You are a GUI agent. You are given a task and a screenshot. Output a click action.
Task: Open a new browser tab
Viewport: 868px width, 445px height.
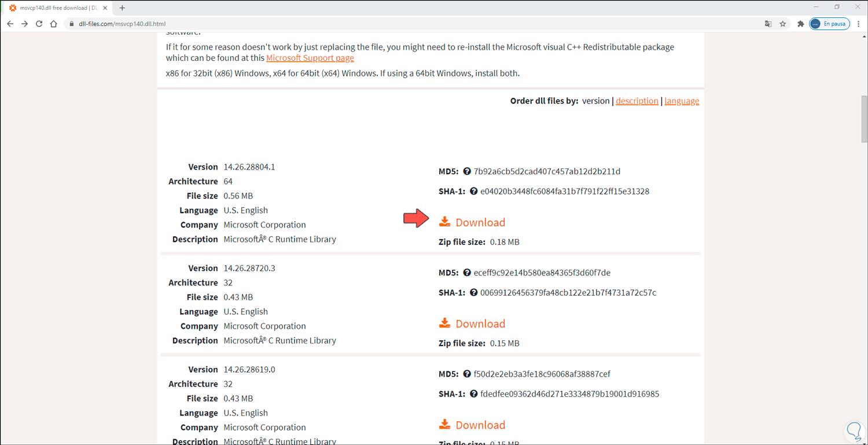point(122,8)
